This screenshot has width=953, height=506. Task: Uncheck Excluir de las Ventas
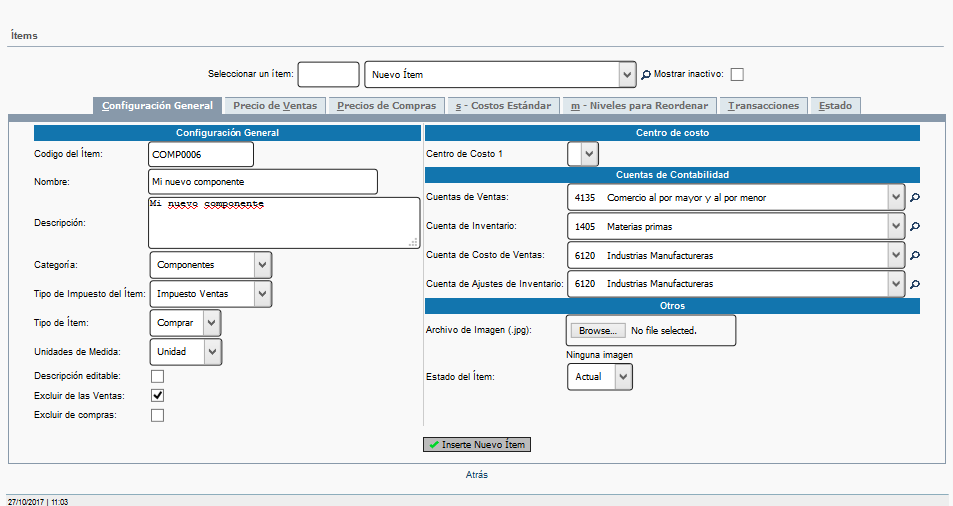coord(157,396)
